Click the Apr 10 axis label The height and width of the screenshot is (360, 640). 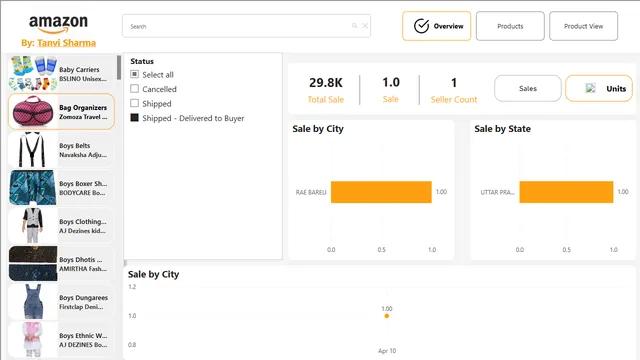click(387, 351)
